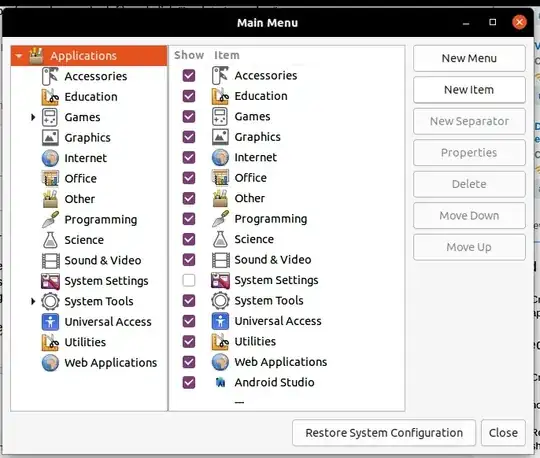
Task: Uncheck the Android Studio show checkbox
Action: (x=189, y=382)
